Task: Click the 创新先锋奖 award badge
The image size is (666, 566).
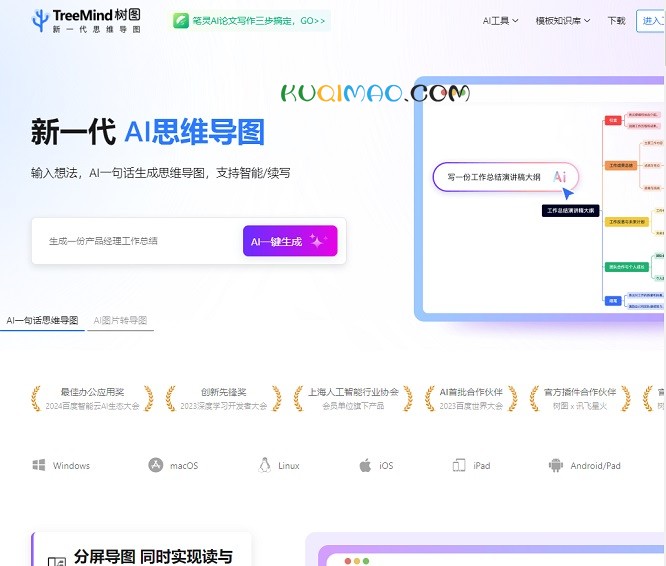Action: click(x=223, y=398)
